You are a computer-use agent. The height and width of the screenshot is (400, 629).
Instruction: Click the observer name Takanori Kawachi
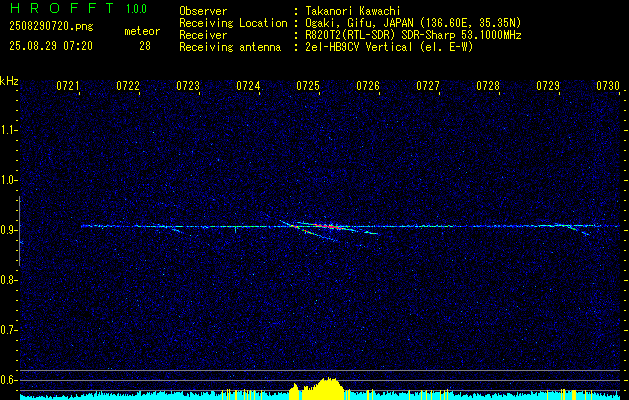353,11
